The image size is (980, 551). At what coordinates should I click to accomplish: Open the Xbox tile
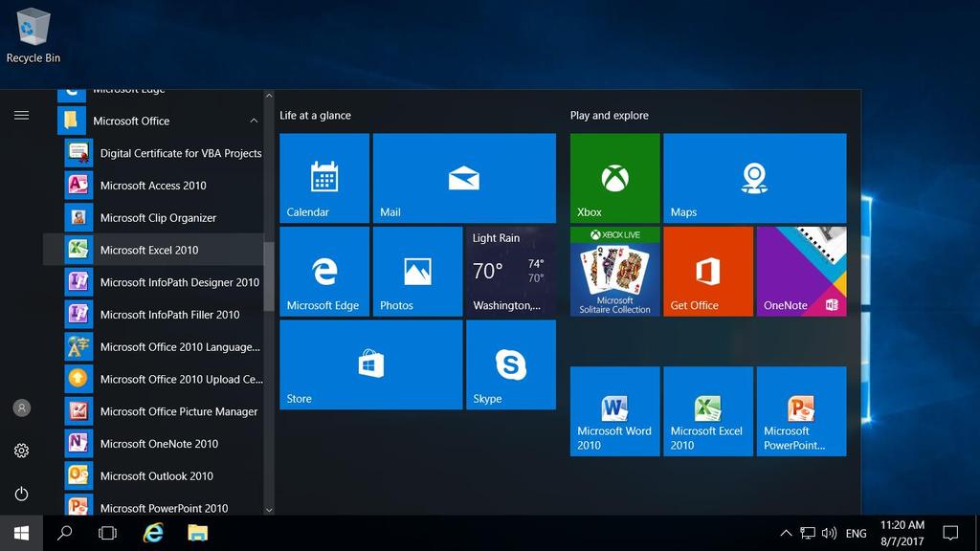coord(615,178)
